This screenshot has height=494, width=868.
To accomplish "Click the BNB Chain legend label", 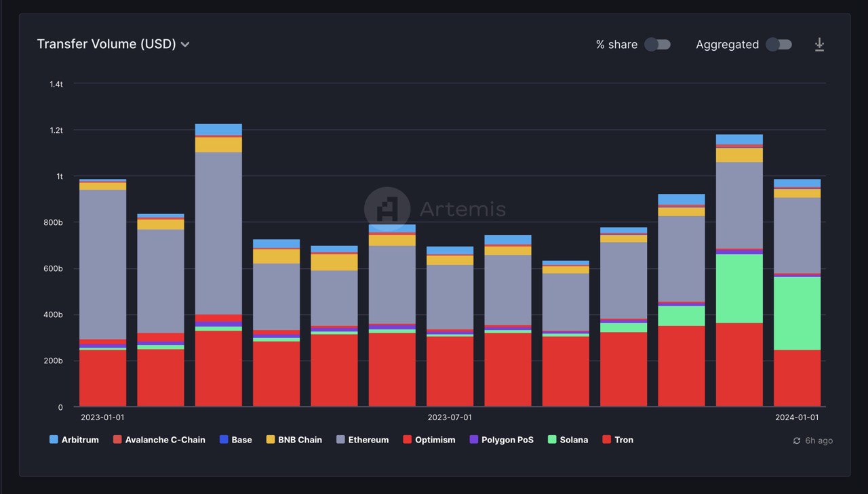I will point(300,440).
